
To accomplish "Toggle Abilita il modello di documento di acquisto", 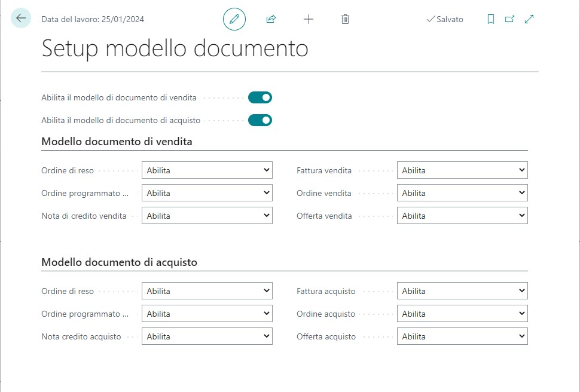I will click(260, 120).
